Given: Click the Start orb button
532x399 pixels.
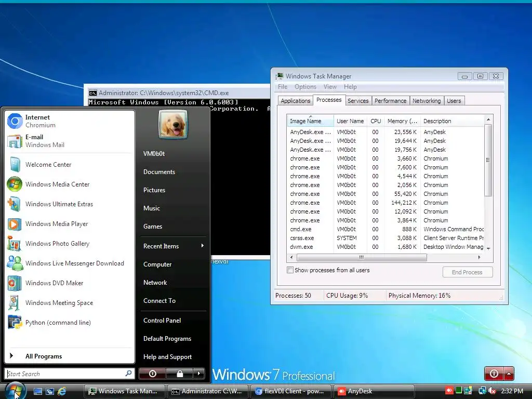Looking at the screenshot, I should click(15, 391).
